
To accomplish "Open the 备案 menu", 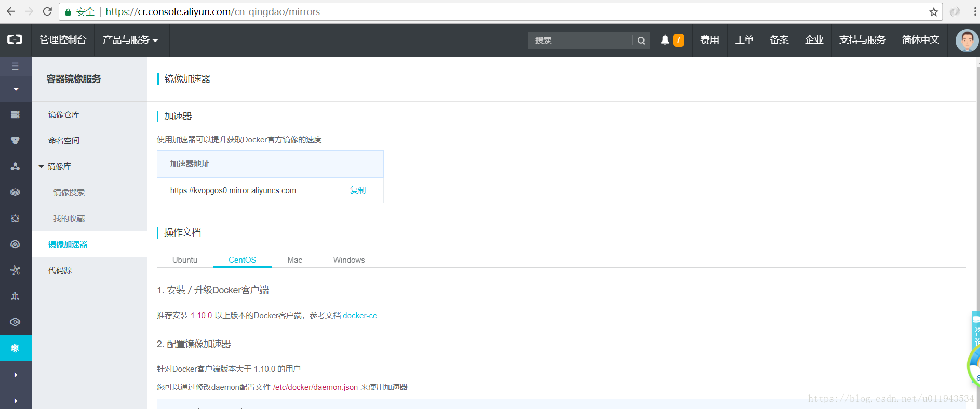I will click(779, 40).
